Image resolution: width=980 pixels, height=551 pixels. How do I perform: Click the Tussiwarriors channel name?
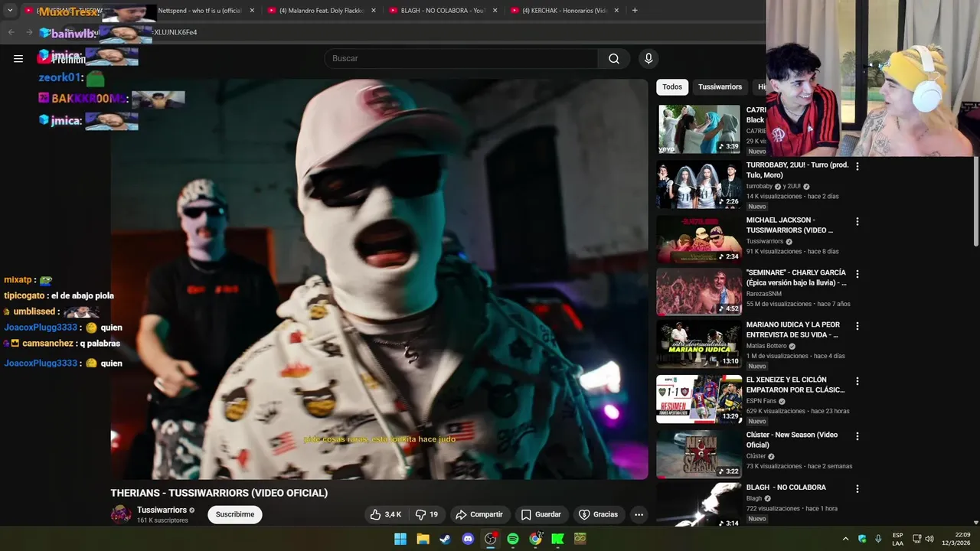pos(162,510)
